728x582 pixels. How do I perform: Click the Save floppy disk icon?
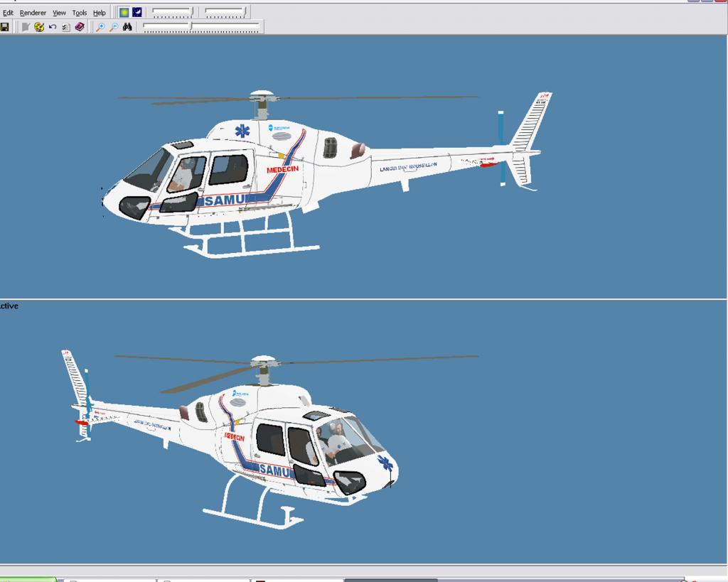click(x=5, y=27)
